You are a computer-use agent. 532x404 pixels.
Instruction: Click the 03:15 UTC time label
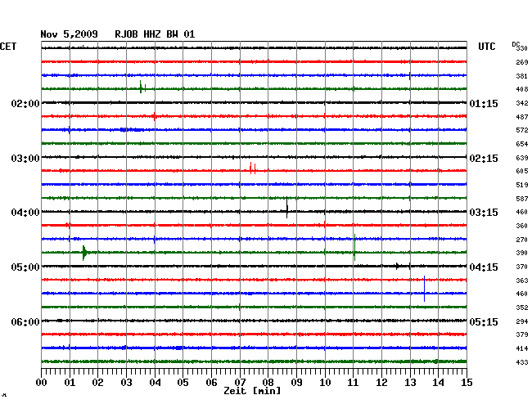coord(484,213)
